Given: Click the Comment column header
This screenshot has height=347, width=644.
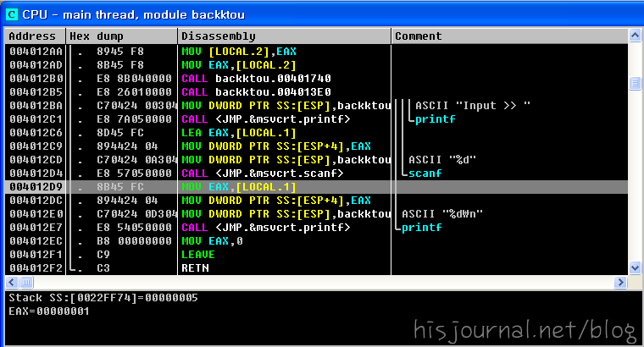Looking at the screenshot, I should 510,36.
